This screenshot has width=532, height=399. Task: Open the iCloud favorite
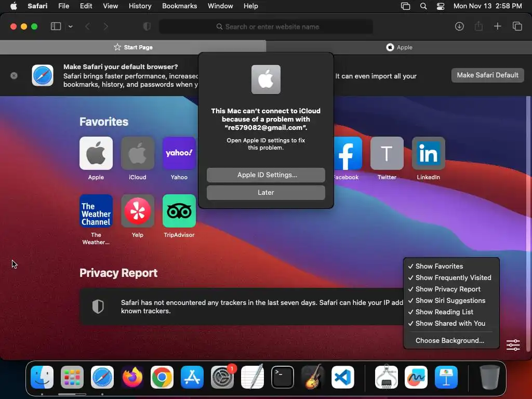coord(137,153)
